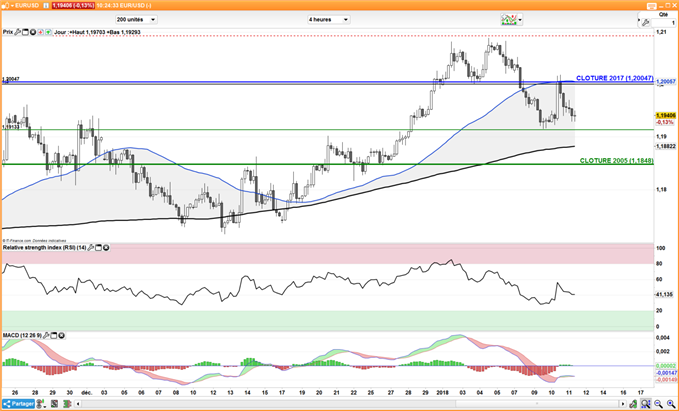
Task: Expand the trading panel side arrow
Action: pyautogui.click(x=639, y=19)
